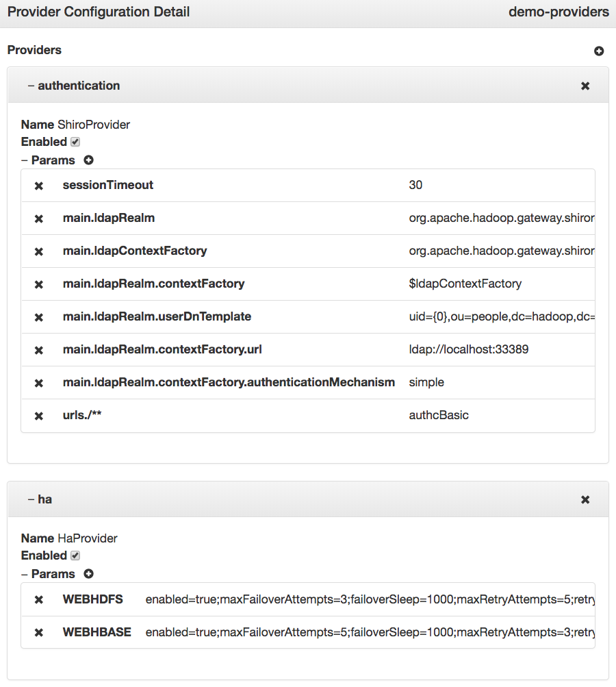This screenshot has height=687, width=616.
Task: Delete the WEBHDFS parameter
Action: point(38,599)
